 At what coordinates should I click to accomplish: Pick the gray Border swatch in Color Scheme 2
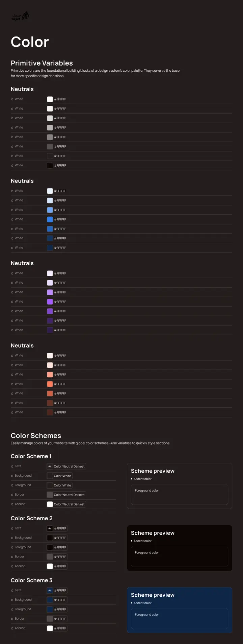pyautogui.click(x=50, y=557)
